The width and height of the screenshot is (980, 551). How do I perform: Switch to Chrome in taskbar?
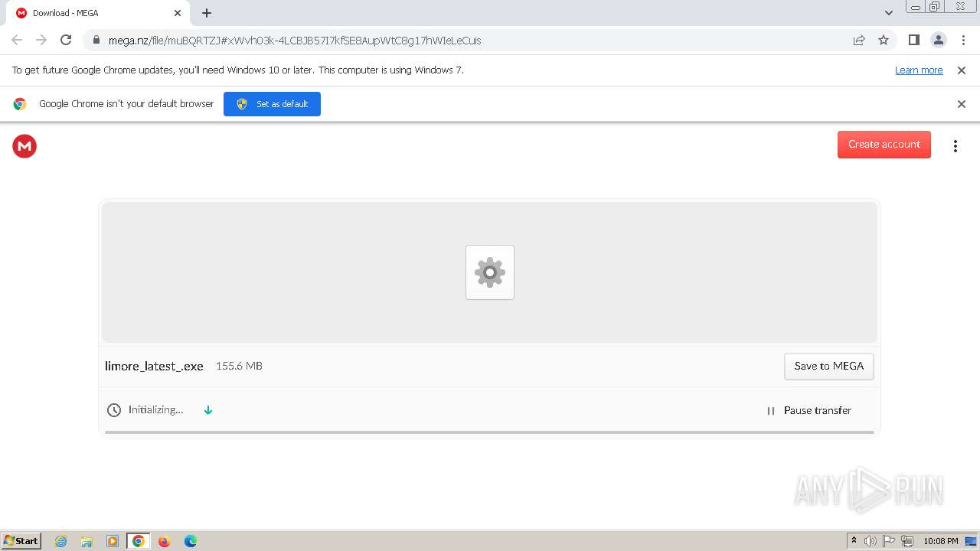point(139,541)
